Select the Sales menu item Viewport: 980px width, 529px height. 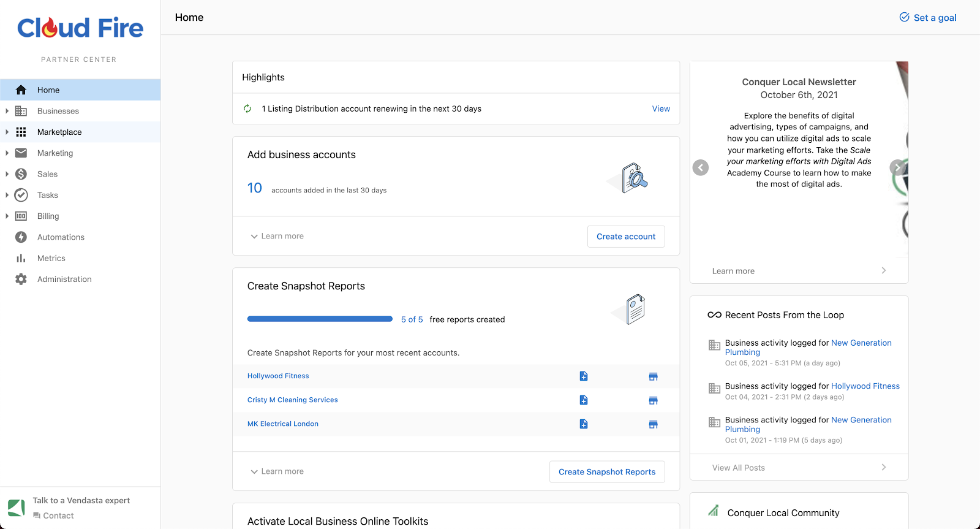(x=80, y=174)
